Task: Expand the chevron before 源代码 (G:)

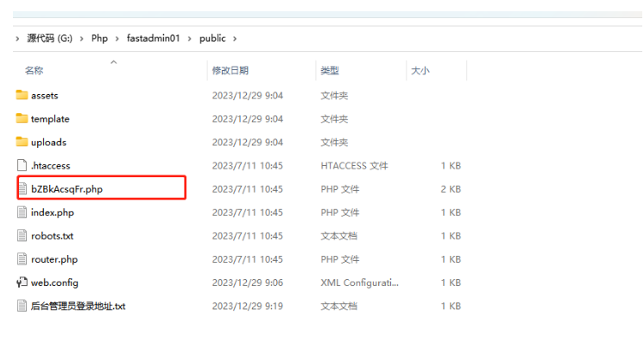Action: (x=17, y=39)
